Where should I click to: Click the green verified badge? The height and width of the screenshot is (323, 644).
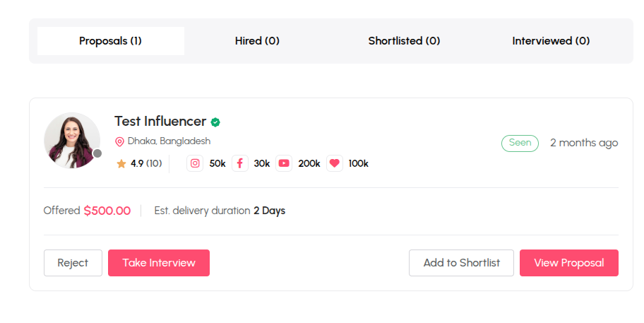tap(215, 122)
